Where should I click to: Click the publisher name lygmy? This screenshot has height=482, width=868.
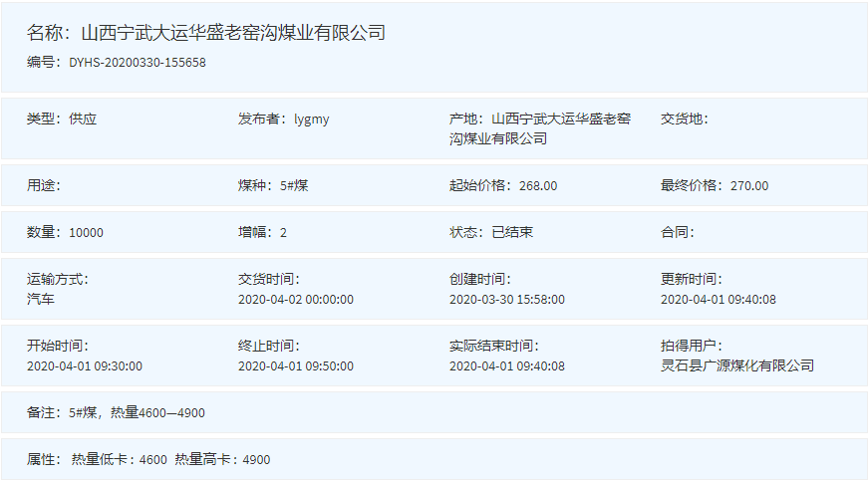pyautogui.click(x=312, y=120)
